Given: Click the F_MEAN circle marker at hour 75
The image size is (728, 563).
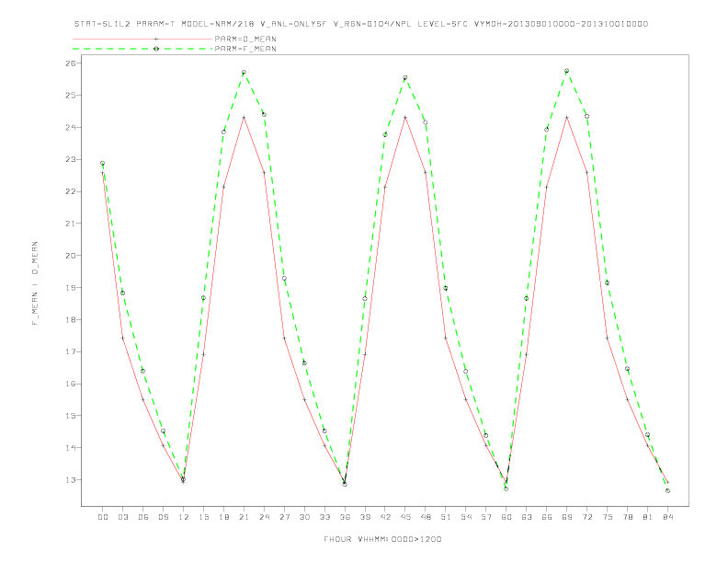Looking at the screenshot, I should [x=608, y=283].
